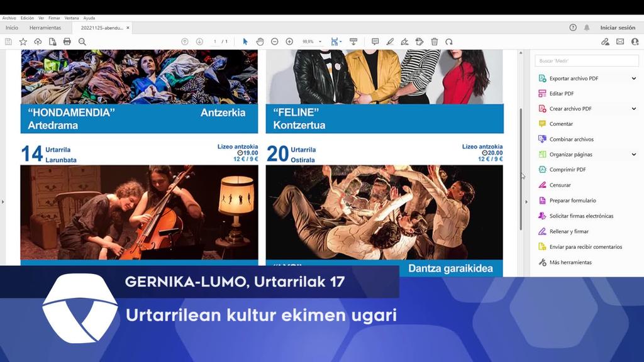Click the tools search field
This screenshot has height=362, width=644.
(x=587, y=61)
